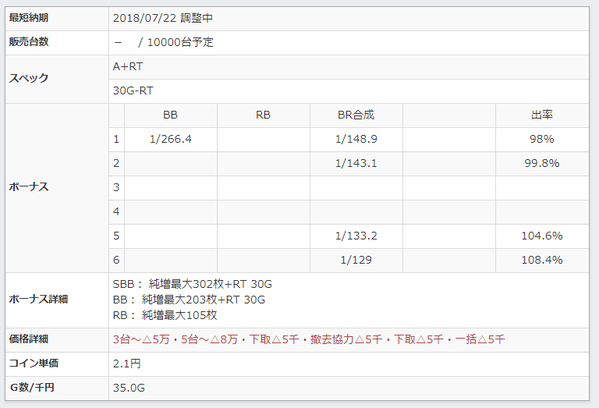Click the 99.8% payout value

tap(542, 164)
